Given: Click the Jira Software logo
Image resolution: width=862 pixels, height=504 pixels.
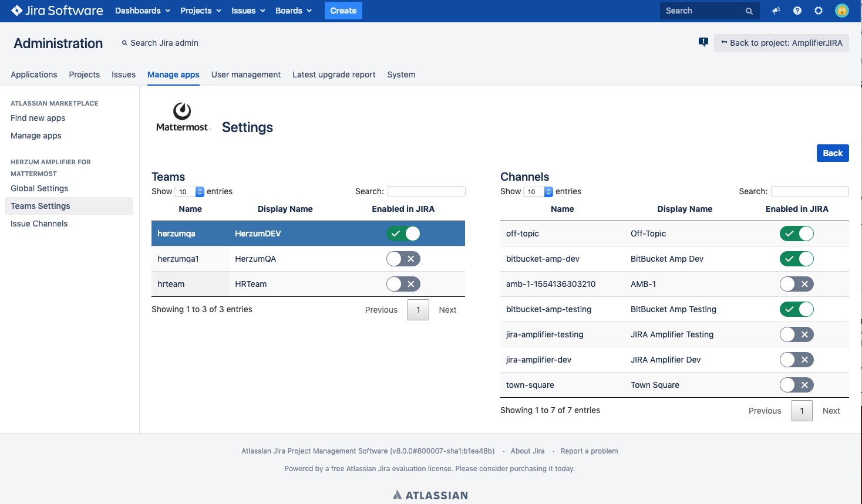Looking at the screenshot, I should 57,11.
